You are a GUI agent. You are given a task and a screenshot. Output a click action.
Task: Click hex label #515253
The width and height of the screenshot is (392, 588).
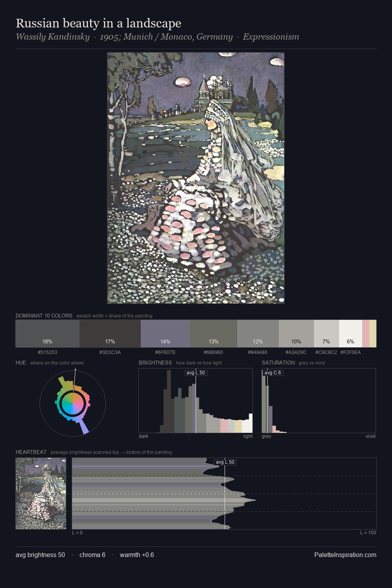[47, 352]
